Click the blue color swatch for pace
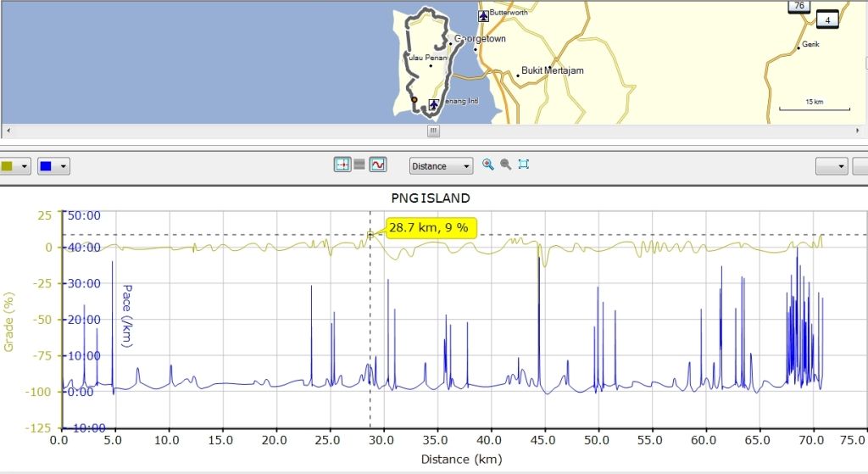The width and height of the screenshot is (868, 474). pyautogui.click(x=46, y=166)
